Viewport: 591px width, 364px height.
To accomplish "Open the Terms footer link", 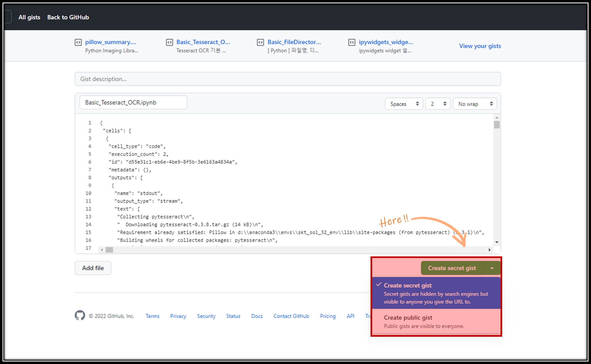I will point(153,316).
